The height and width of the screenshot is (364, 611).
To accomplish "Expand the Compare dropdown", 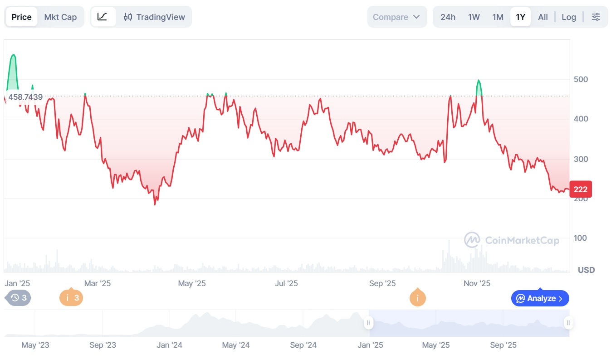I will (x=396, y=17).
